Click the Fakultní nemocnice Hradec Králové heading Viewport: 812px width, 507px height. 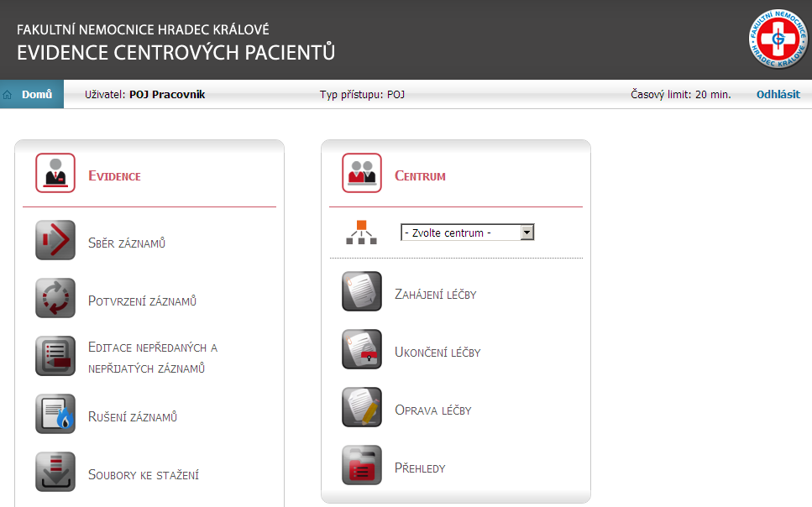click(143, 29)
